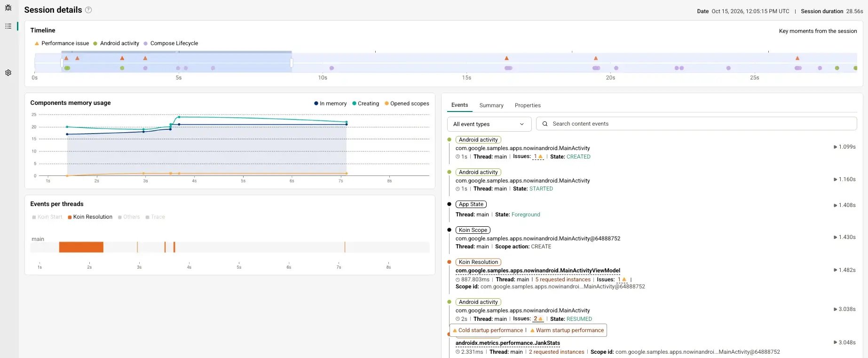Click Session duration 28.56s text
The image size is (868, 358).
[832, 11]
